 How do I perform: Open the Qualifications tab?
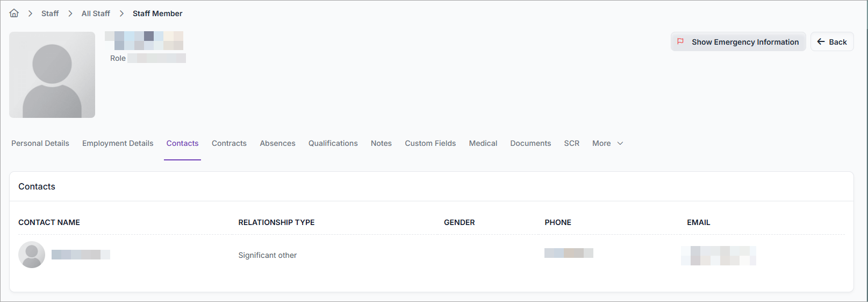pyautogui.click(x=333, y=143)
